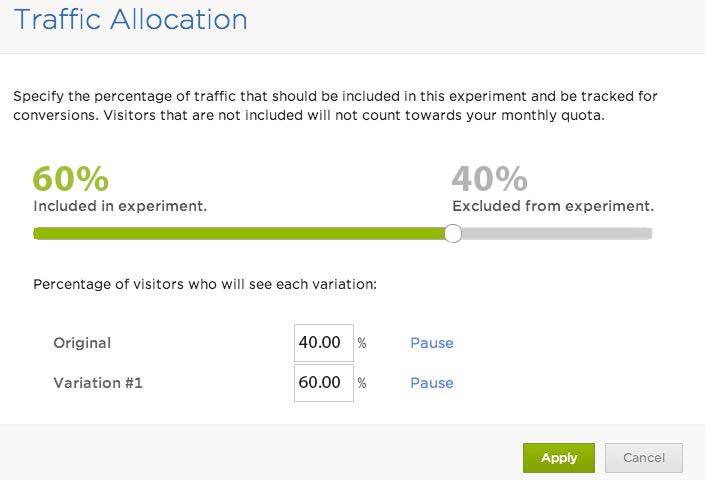Click the "Excluded from experiment." label
The image size is (705, 480).
point(552,206)
